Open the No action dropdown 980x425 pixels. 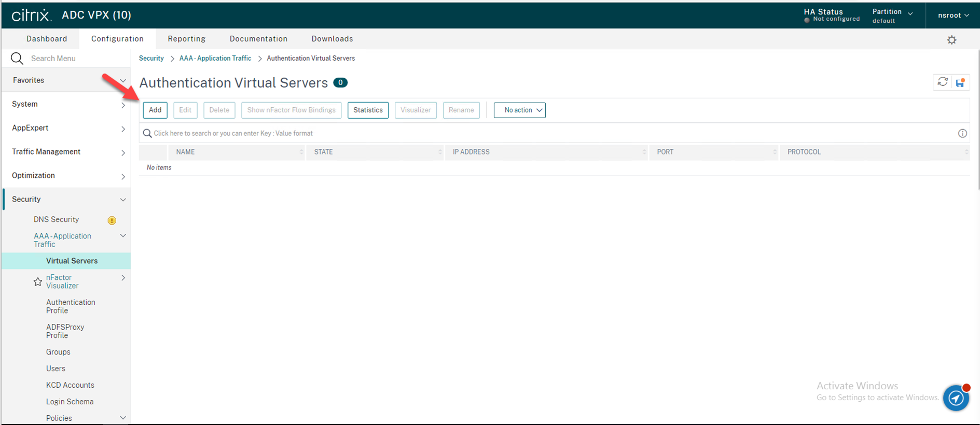pyautogui.click(x=519, y=110)
